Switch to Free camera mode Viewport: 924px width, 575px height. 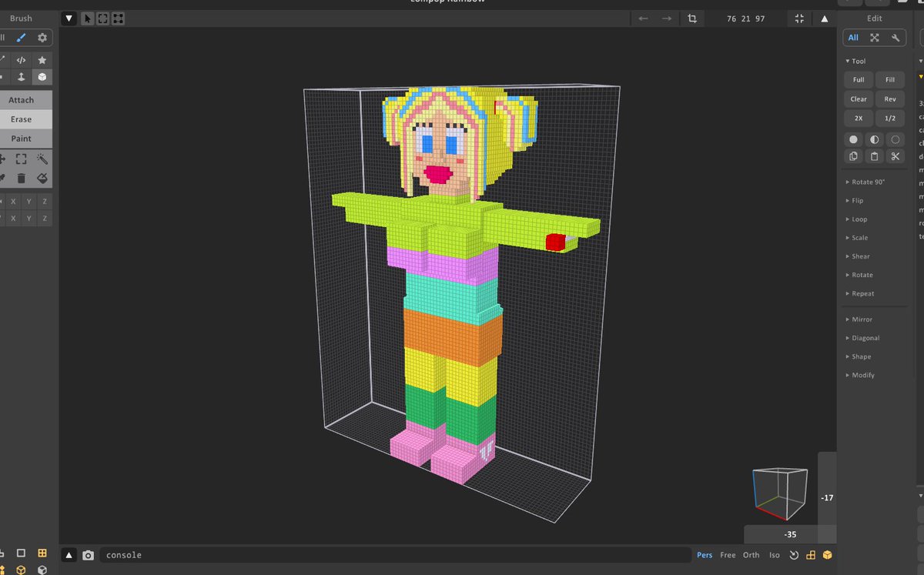click(x=728, y=555)
